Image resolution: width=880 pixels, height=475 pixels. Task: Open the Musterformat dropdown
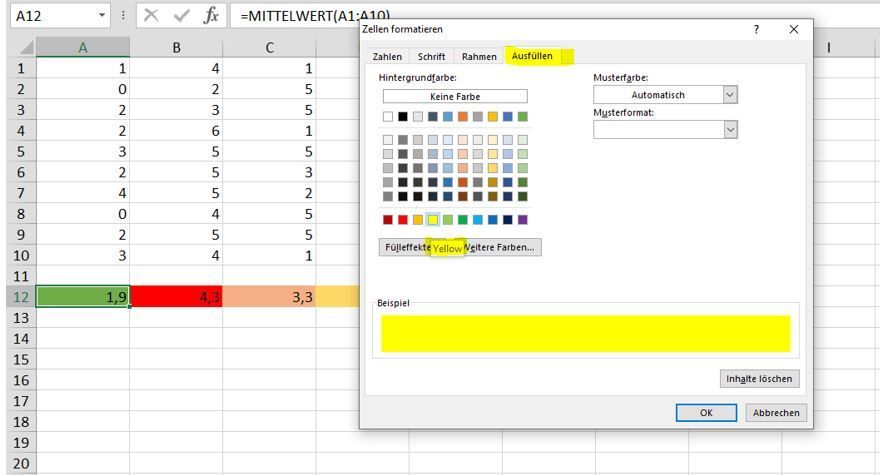pyautogui.click(x=730, y=130)
